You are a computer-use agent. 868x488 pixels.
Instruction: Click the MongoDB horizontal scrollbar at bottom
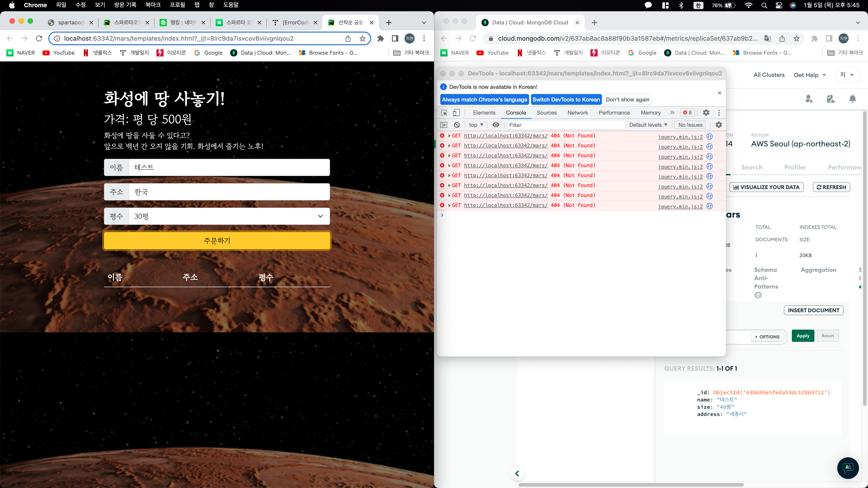pyautogui.click(x=631, y=485)
